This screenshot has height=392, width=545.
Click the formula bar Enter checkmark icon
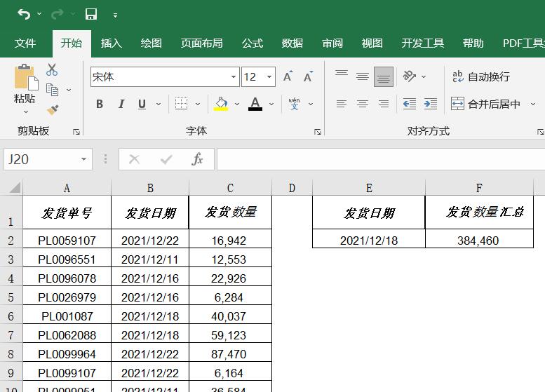tap(166, 159)
